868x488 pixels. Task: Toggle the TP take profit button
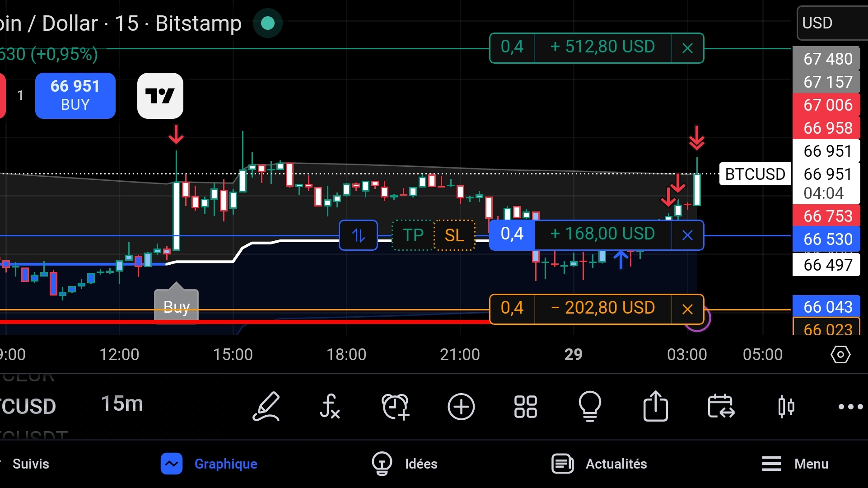point(413,235)
